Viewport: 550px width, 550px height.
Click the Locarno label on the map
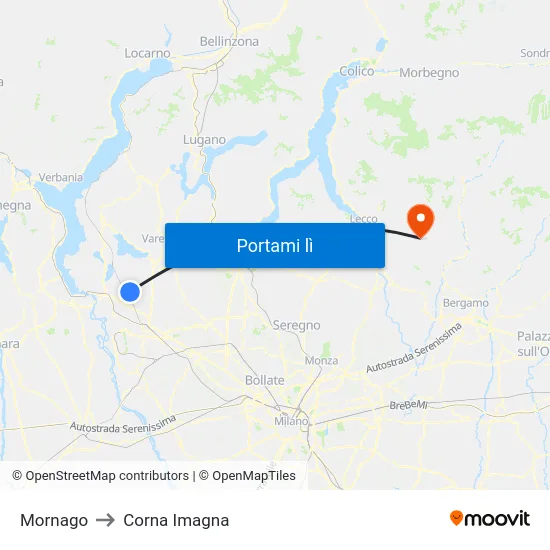pos(147,53)
